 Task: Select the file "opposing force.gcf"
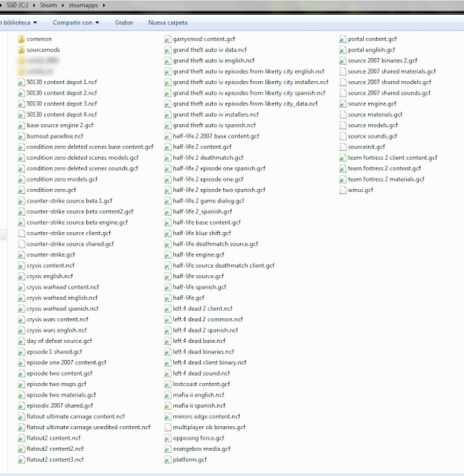[199, 438]
